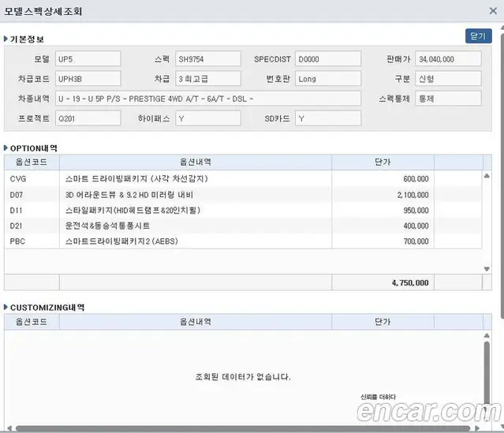Collapse the CUSTOMIZING내역 section arrow
The image size is (504, 433).
pos(6,307)
